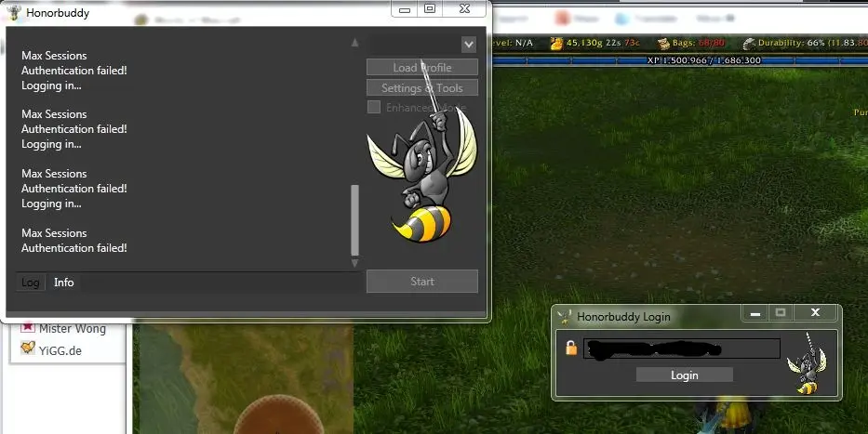Click the gold coin icon in game bar
The width and height of the screenshot is (868, 434).
(556, 43)
